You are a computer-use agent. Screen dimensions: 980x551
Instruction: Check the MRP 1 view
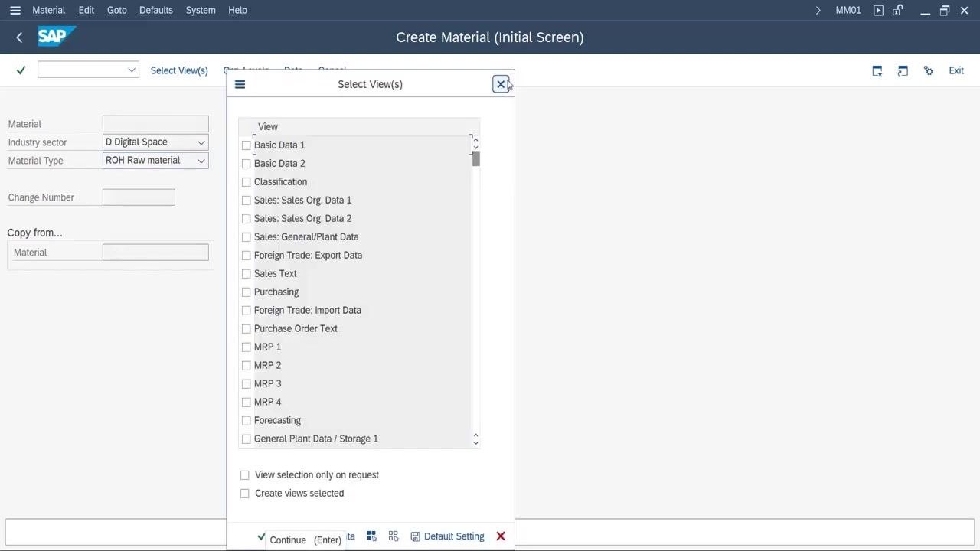tap(246, 347)
